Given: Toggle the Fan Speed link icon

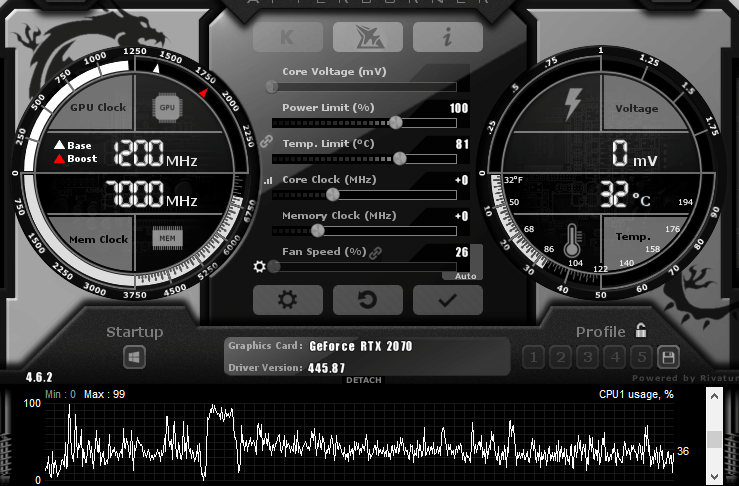Looking at the screenshot, I should 375,253.
